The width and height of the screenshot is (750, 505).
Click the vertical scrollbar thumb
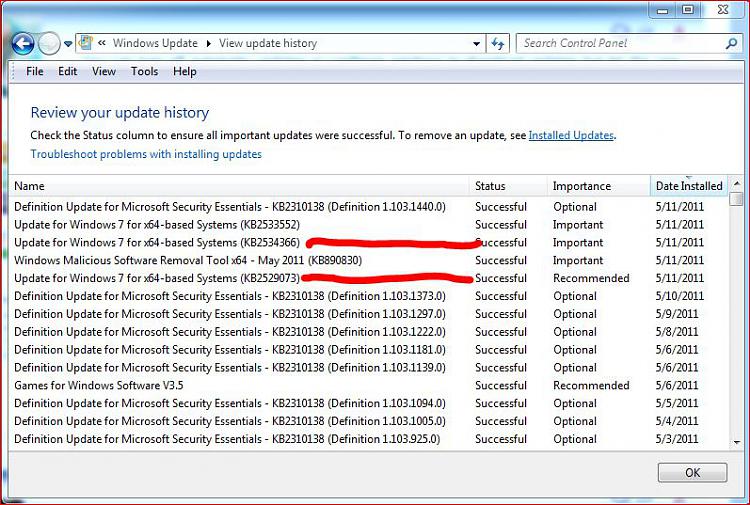point(737,198)
